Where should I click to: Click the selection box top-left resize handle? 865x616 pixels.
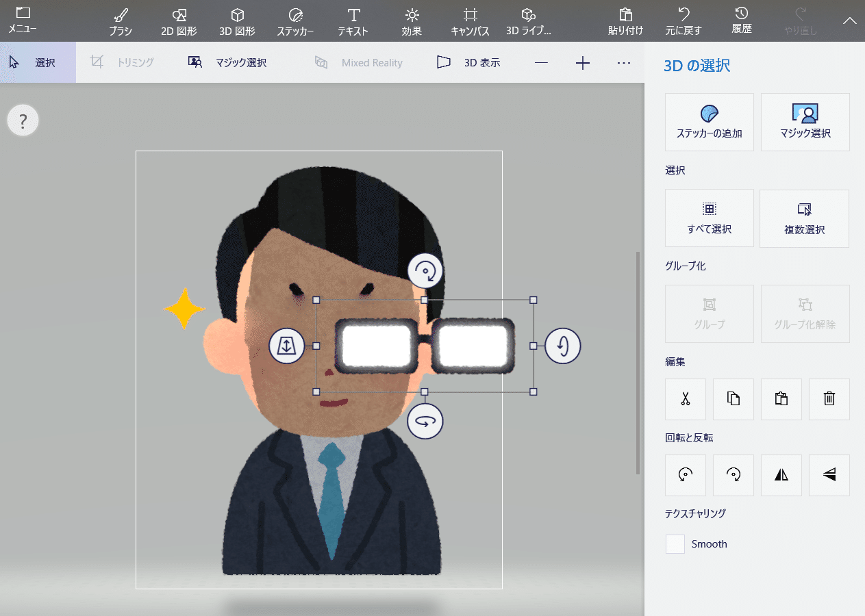click(x=316, y=300)
